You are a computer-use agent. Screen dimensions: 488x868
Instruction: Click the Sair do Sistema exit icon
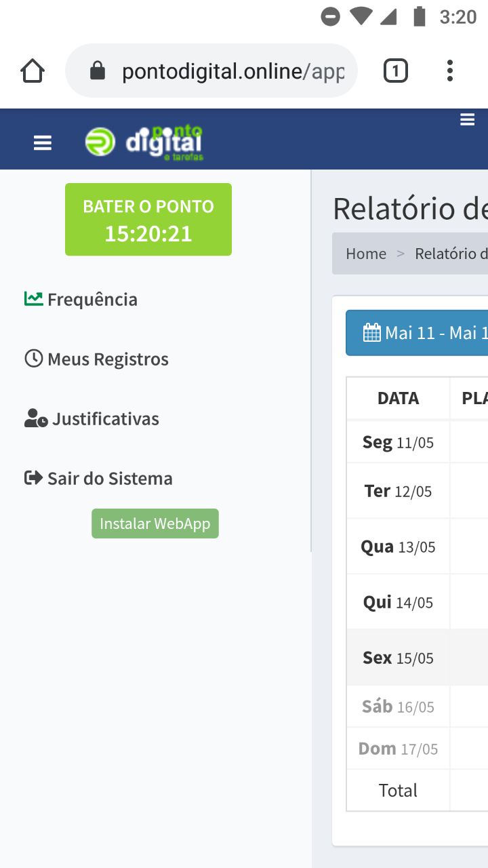coord(32,478)
